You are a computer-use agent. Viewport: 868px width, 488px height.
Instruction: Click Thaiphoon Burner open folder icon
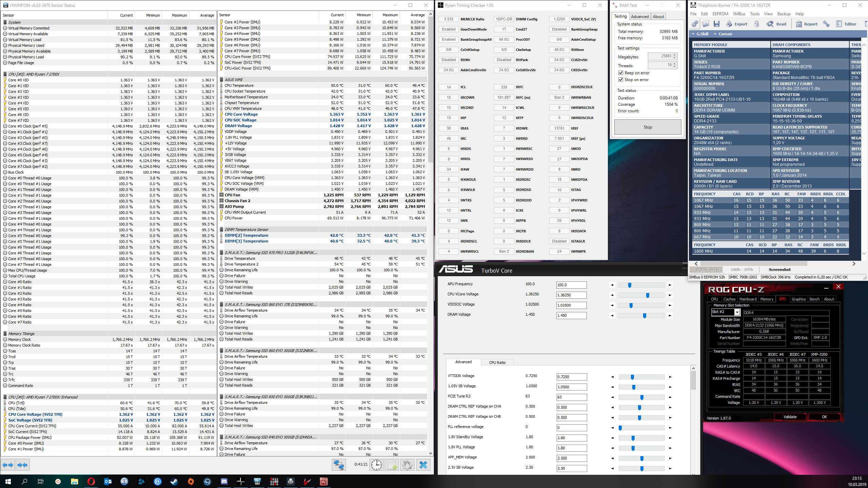(706, 24)
